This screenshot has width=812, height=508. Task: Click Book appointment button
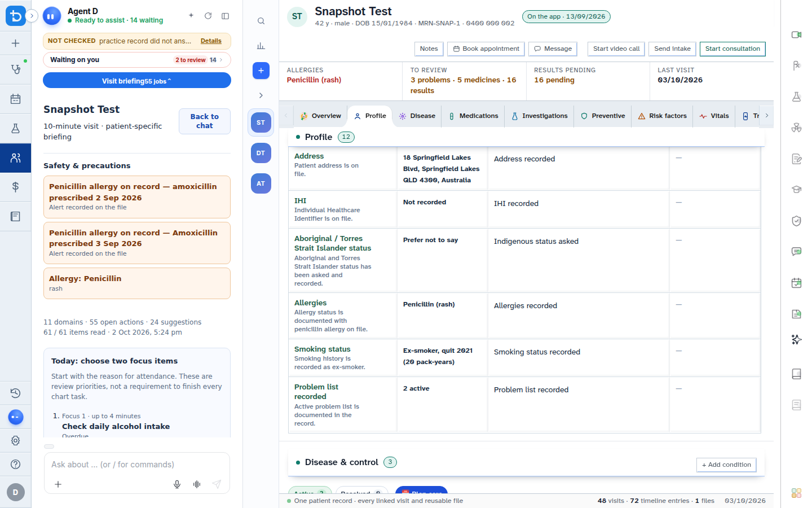click(x=486, y=49)
